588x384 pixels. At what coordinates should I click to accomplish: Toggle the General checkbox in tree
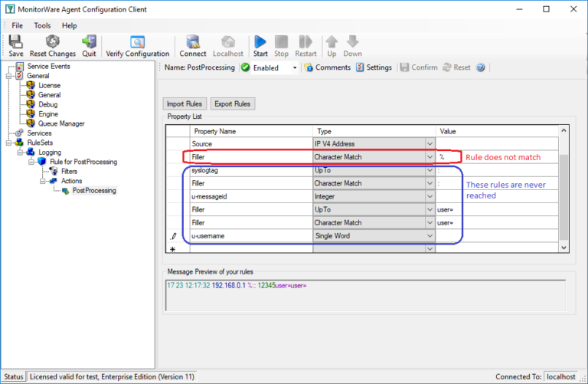click(19, 76)
